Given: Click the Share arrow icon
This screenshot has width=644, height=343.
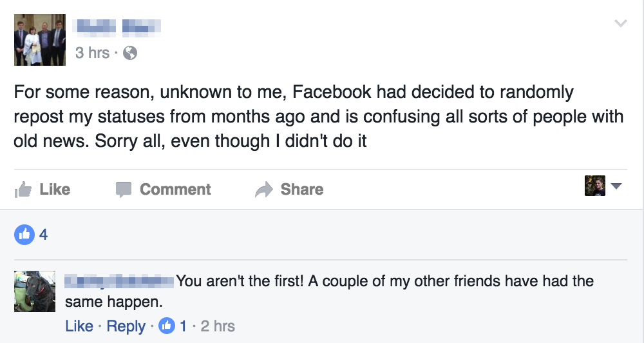Looking at the screenshot, I should click(x=264, y=190).
